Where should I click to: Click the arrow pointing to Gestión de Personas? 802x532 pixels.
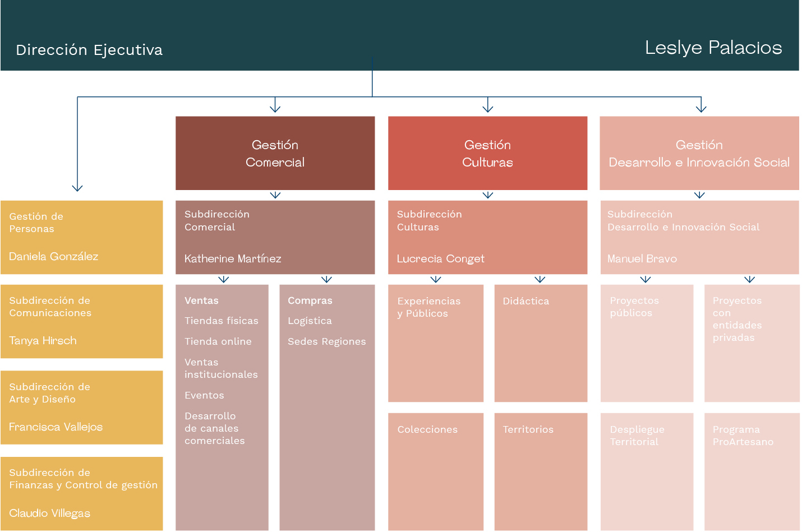tap(77, 188)
